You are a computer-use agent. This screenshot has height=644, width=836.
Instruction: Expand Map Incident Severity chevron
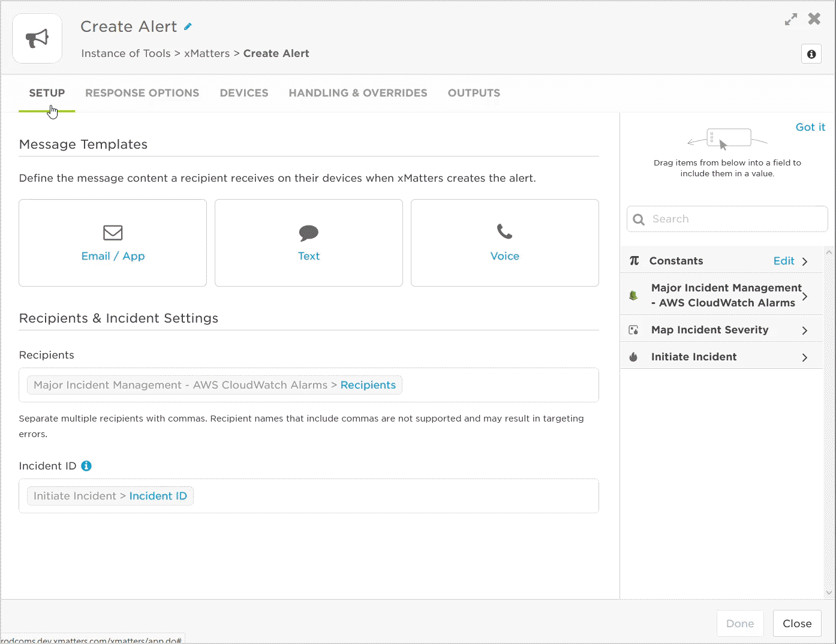click(x=805, y=330)
